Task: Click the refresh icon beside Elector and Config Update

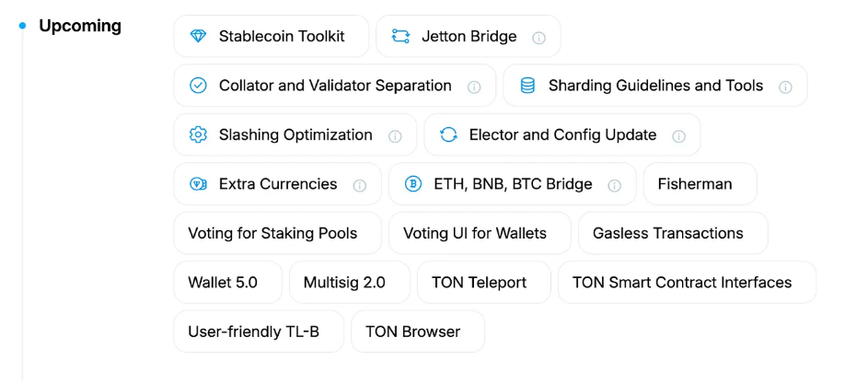Action: [448, 135]
